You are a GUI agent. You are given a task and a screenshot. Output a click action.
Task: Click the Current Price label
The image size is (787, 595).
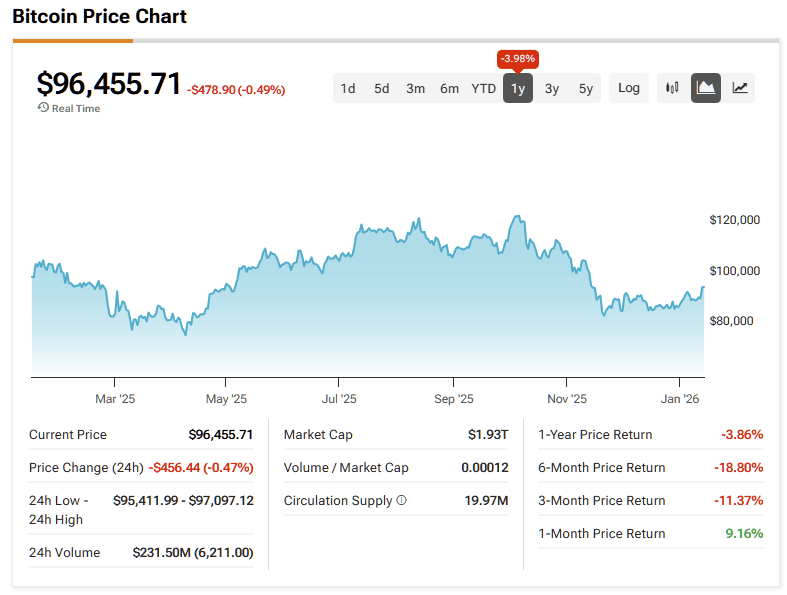coord(68,434)
